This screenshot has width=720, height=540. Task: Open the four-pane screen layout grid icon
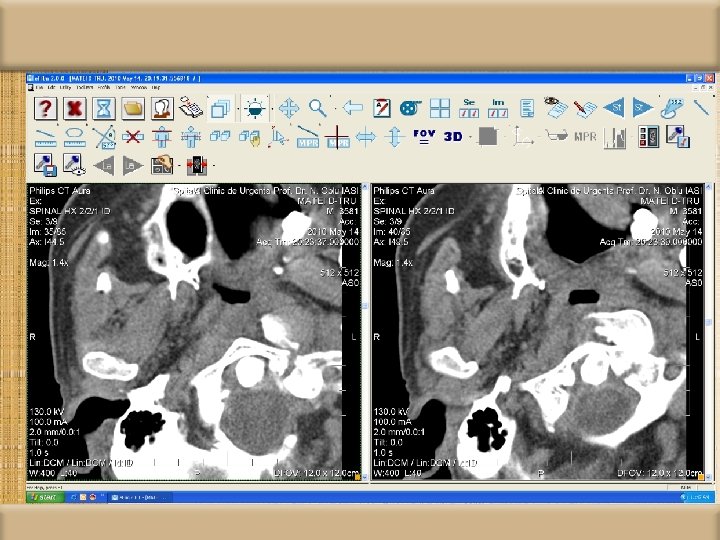[440, 108]
